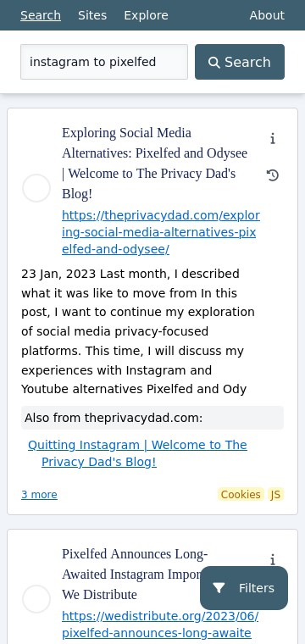
Task: Click the Cookies tag badge
Action: point(241,495)
